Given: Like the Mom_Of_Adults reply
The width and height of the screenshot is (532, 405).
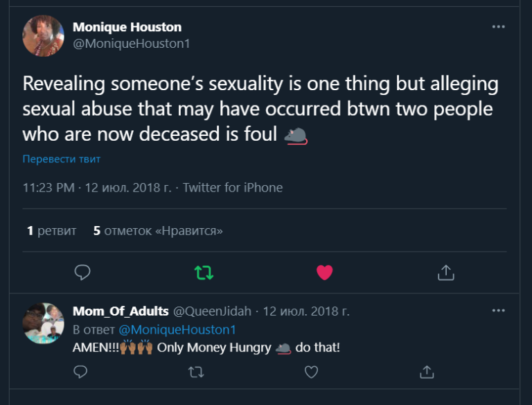Looking at the screenshot, I should point(312,372).
